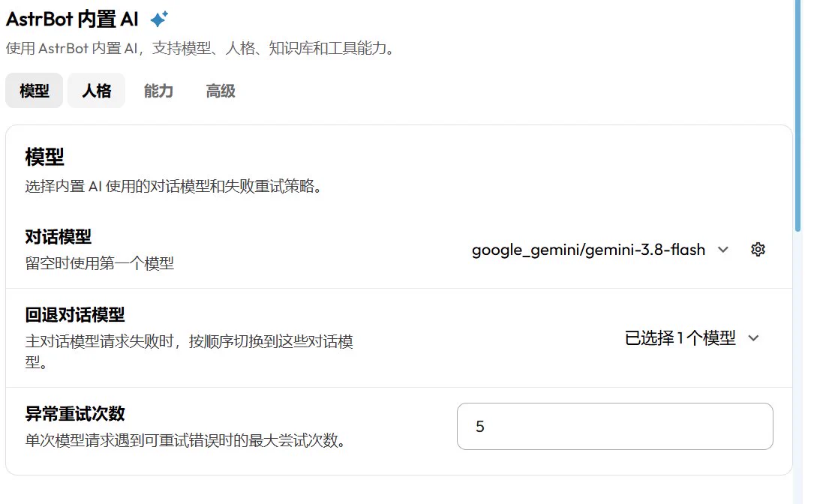
Task: Click the chevron beside 已选择 1 个模型
Action: point(753,338)
